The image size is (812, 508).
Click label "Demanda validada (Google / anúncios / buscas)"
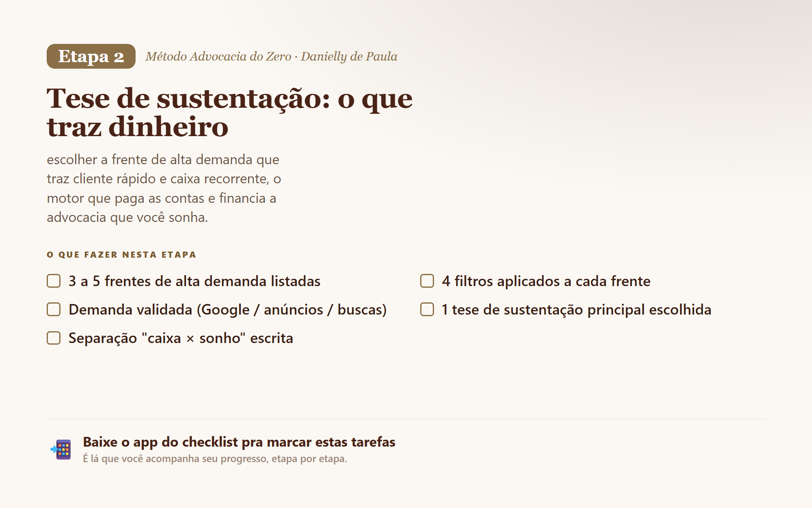227,310
